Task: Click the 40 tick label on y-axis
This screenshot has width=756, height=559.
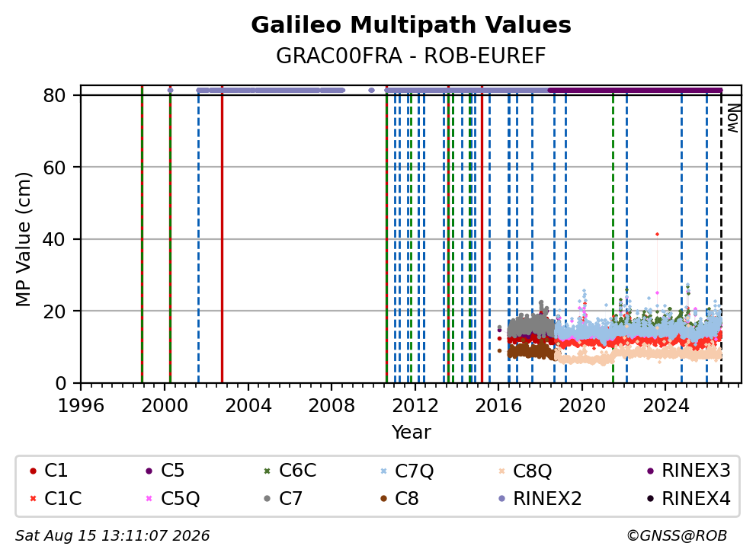Action: pos(54,239)
